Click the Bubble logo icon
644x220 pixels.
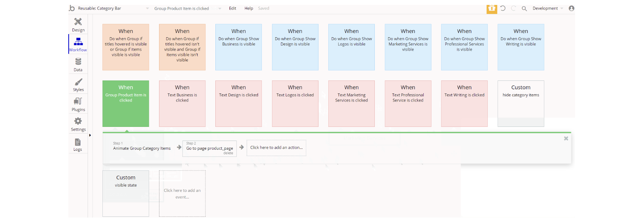tap(72, 8)
